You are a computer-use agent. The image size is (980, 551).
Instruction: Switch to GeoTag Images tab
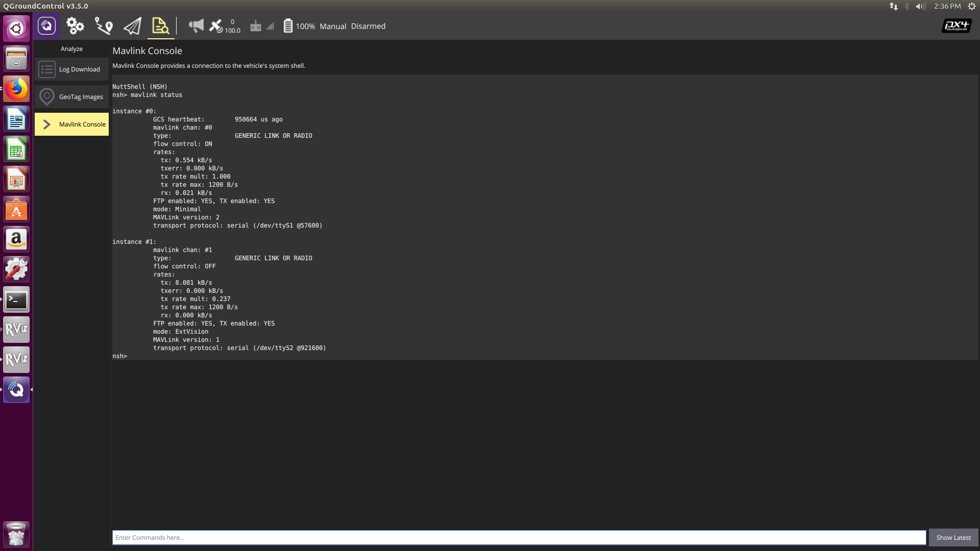[x=71, y=96]
